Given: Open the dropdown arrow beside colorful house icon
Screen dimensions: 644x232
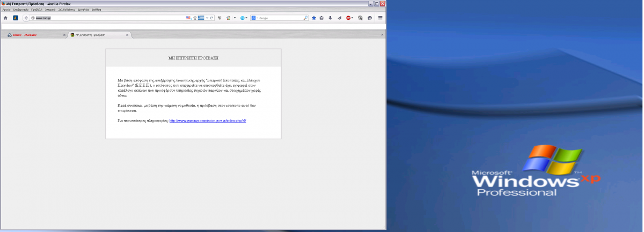Looking at the screenshot, I should coord(235,18).
